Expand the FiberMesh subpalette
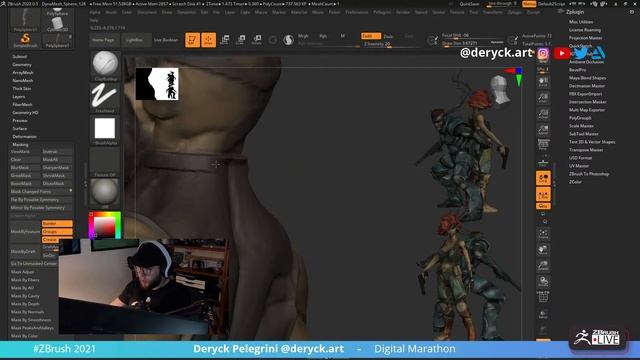Screen dimensions: 640x360 click(22, 104)
